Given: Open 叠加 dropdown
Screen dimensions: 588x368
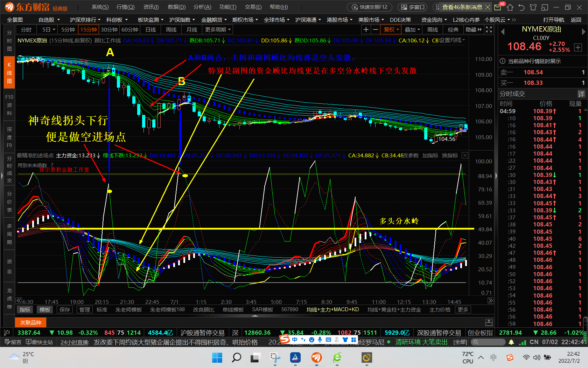Looking at the screenshot, I should click(412, 30).
